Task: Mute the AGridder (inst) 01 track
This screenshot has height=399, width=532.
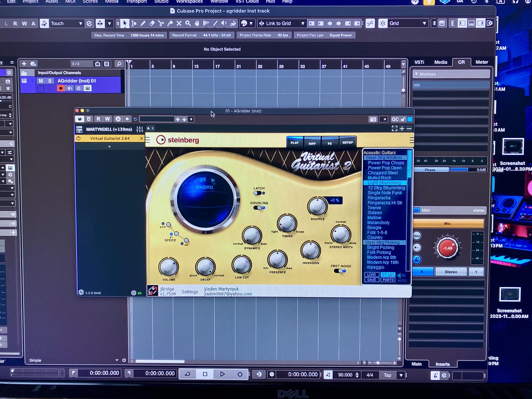Action: coord(41,81)
